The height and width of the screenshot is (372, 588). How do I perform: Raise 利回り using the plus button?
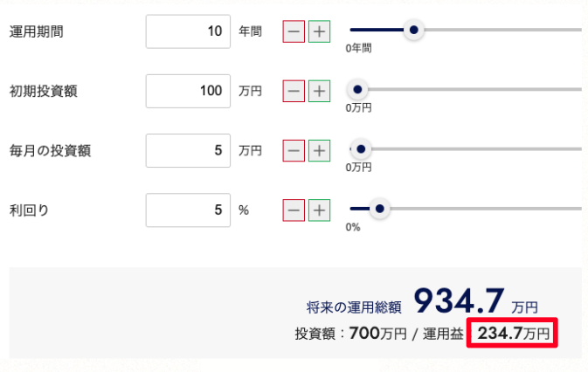tap(319, 210)
